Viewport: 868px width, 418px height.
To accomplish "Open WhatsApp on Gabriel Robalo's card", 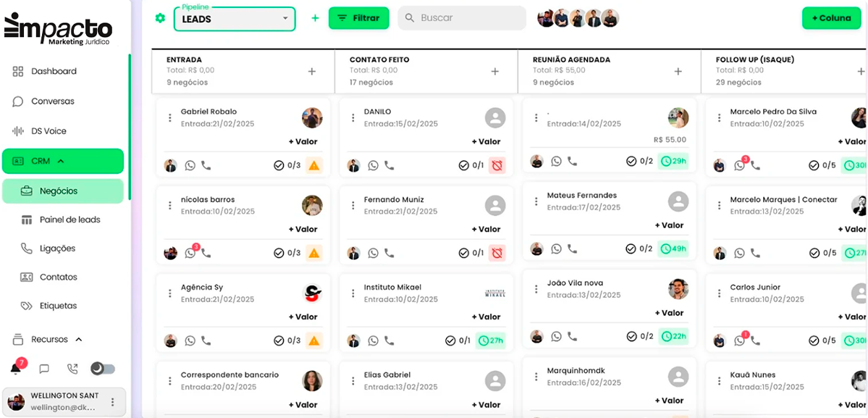I will (190, 164).
